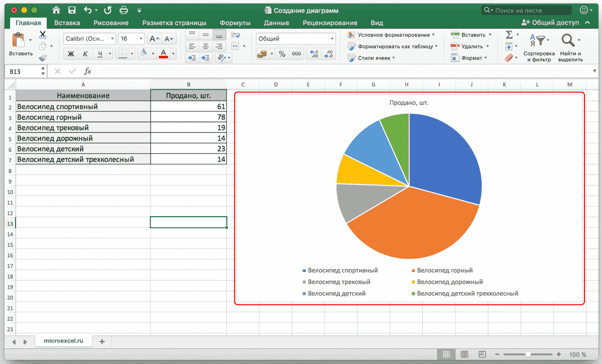
Task: Click the Cut scissors icon
Action: tap(43, 35)
